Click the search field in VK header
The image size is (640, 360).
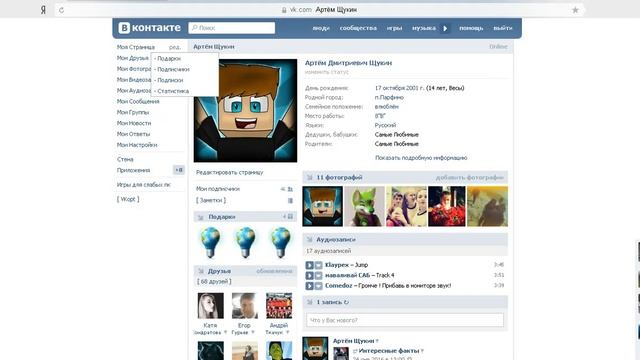[x=231, y=28]
